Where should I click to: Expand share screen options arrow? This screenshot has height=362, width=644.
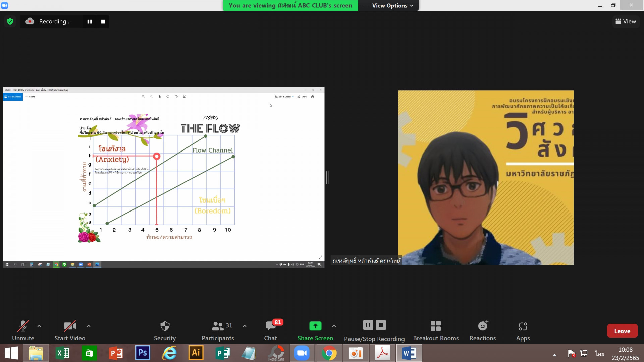click(334, 326)
